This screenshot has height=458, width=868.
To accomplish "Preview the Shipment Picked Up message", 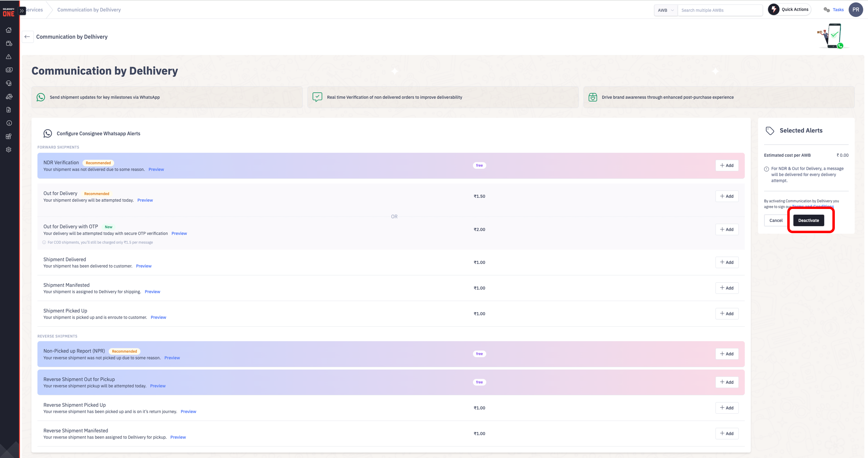I will coord(158,317).
